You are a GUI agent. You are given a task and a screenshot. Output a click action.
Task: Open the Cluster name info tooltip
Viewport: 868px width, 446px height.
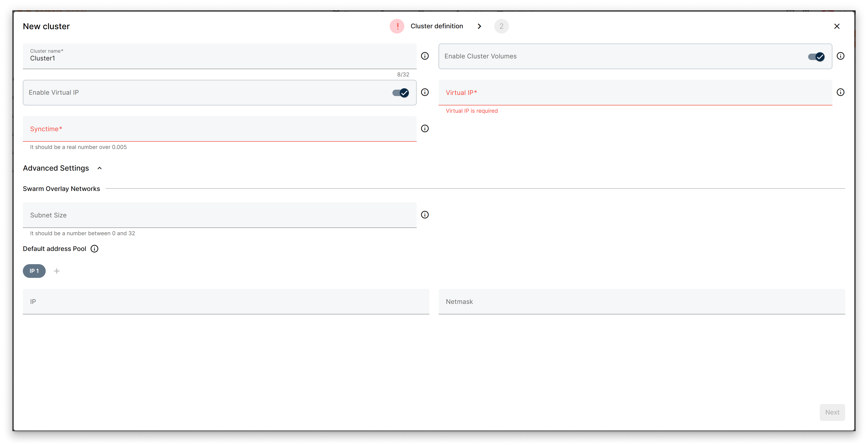(x=425, y=56)
